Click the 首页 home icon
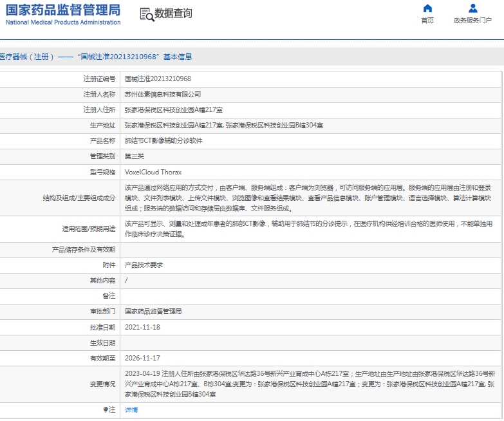The width and height of the screenshot is (504, 421). pos(427,8)
